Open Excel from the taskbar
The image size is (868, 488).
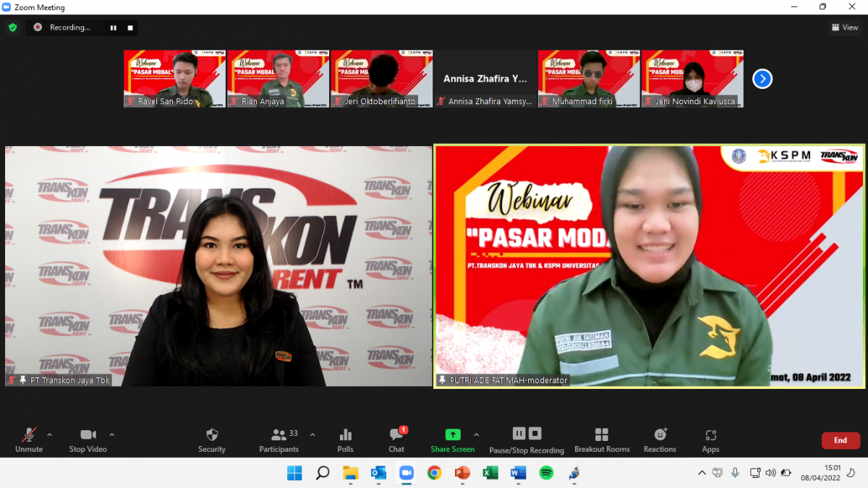490,473
